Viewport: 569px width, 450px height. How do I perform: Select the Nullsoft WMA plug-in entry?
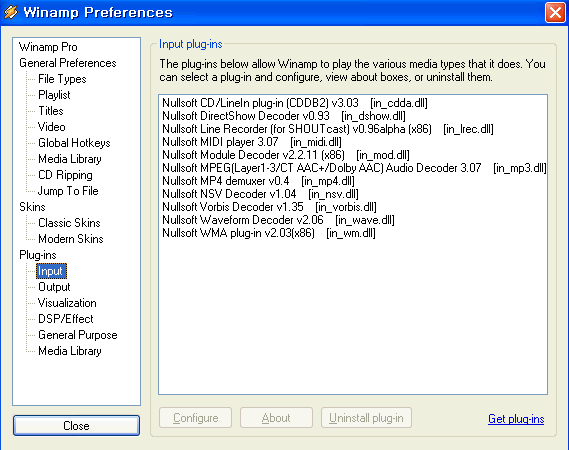(x=269, y=233)
